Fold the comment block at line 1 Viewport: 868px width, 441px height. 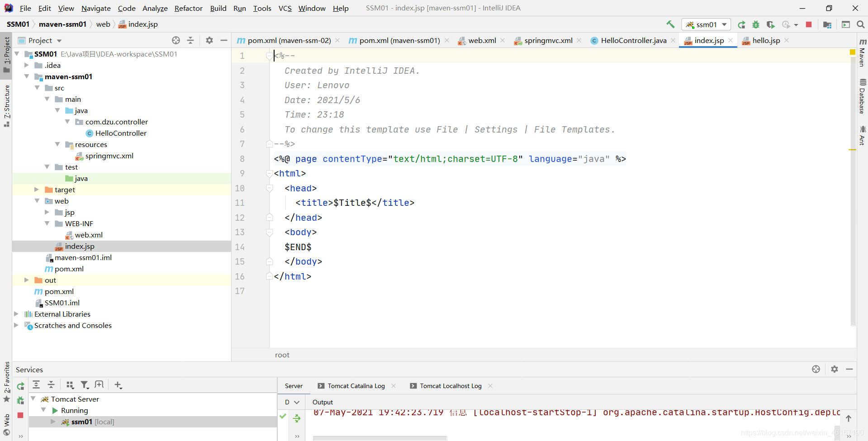(x=270, y=56)
